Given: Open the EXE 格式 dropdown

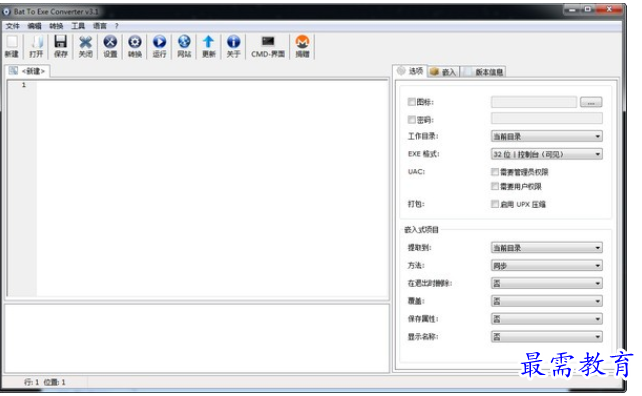Looking at the screenshot, I should 547,154.
